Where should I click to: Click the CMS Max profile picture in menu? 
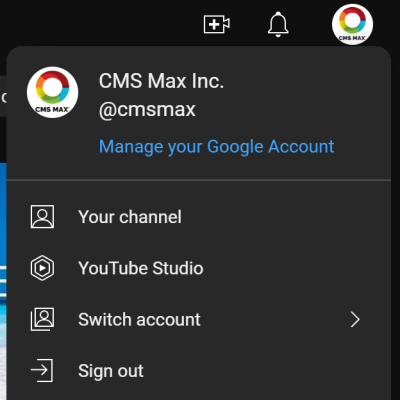(53, 92)
